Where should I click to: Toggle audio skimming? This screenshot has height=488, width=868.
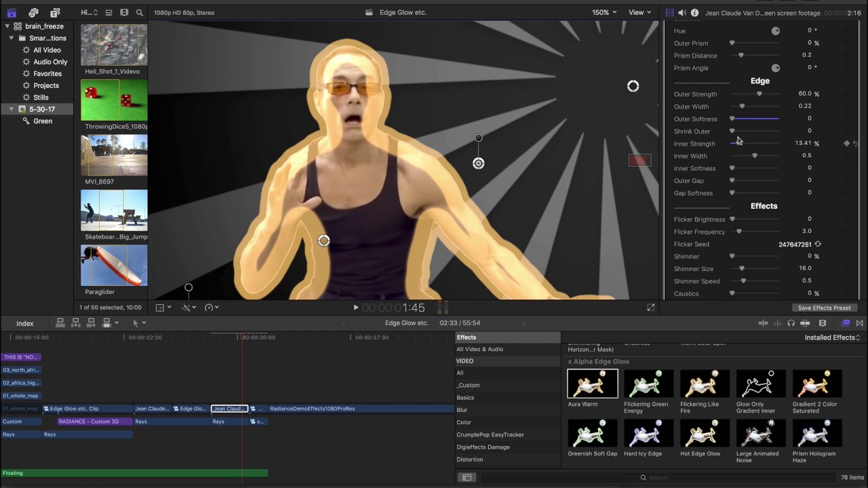[777, 323]
